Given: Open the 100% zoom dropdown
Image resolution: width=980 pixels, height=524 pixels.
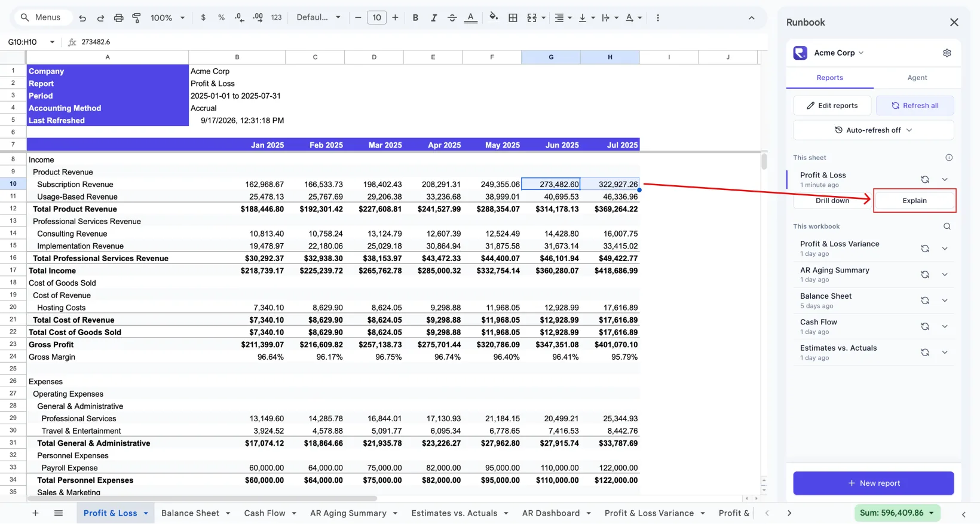Looking at the screenshot, I should [167, 18].
